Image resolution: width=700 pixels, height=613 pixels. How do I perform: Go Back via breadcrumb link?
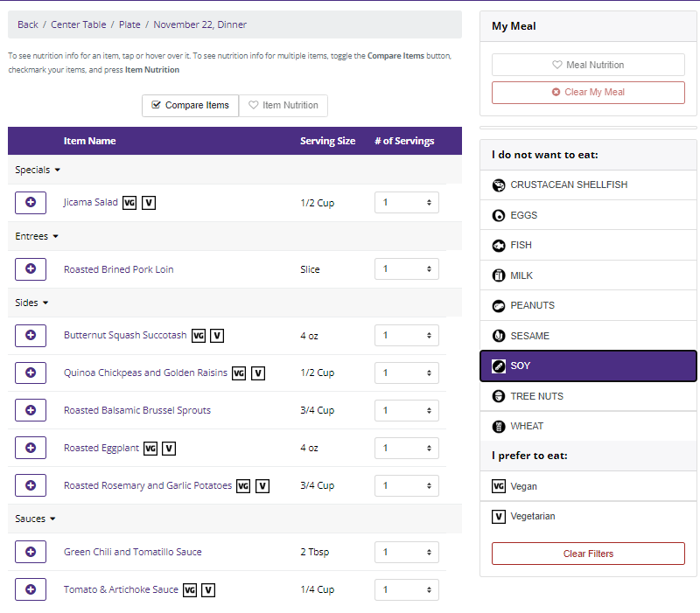pos(28,24)
